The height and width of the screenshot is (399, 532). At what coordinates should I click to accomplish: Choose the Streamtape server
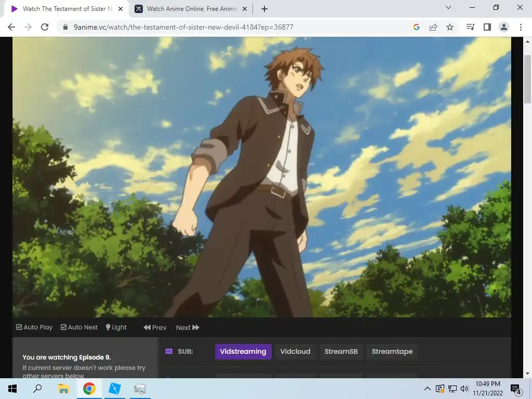point(392,352)
